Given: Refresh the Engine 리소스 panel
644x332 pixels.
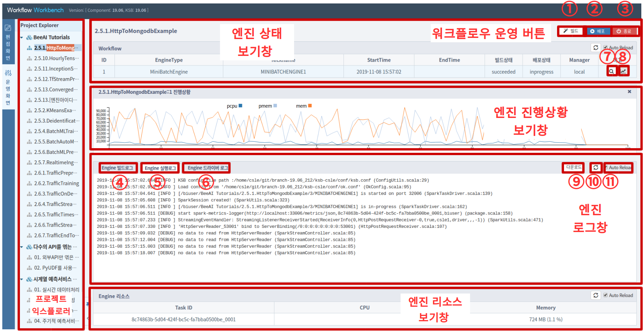Looking at the screenshot, I should 595,295.
